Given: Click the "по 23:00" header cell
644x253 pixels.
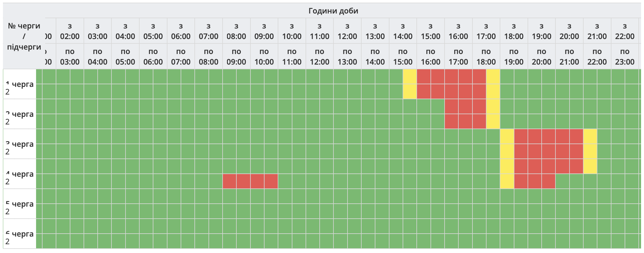Looking at the screenshot, I should pyautogui.click(x=625, y=57).
